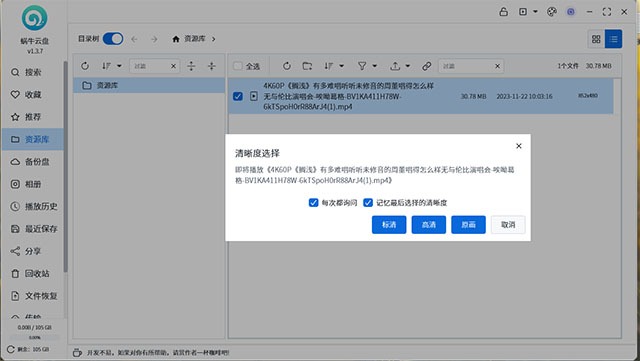Switch to list view layout
The height and width of the screenshot is (361, 640).
(613, 39)
